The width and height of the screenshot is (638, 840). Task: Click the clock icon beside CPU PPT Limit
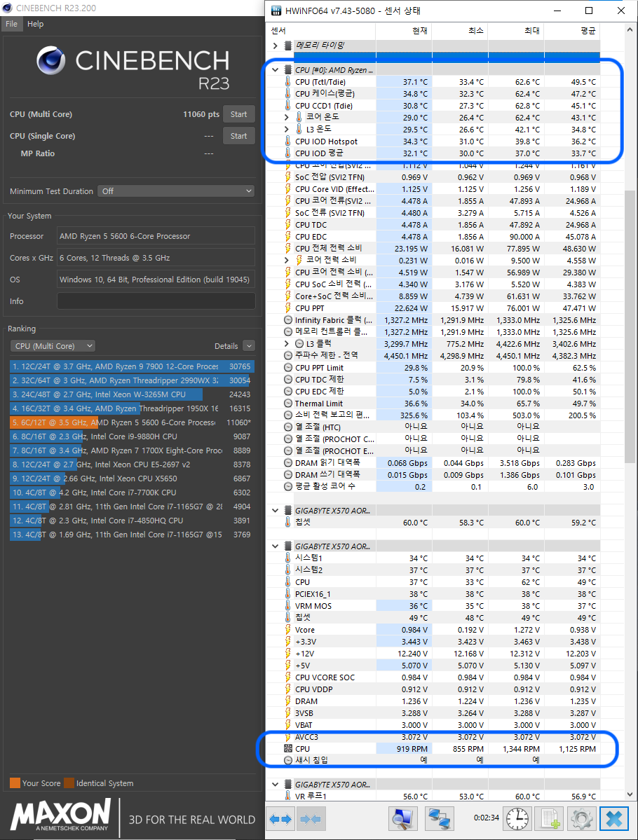click(x=288, y=368)
